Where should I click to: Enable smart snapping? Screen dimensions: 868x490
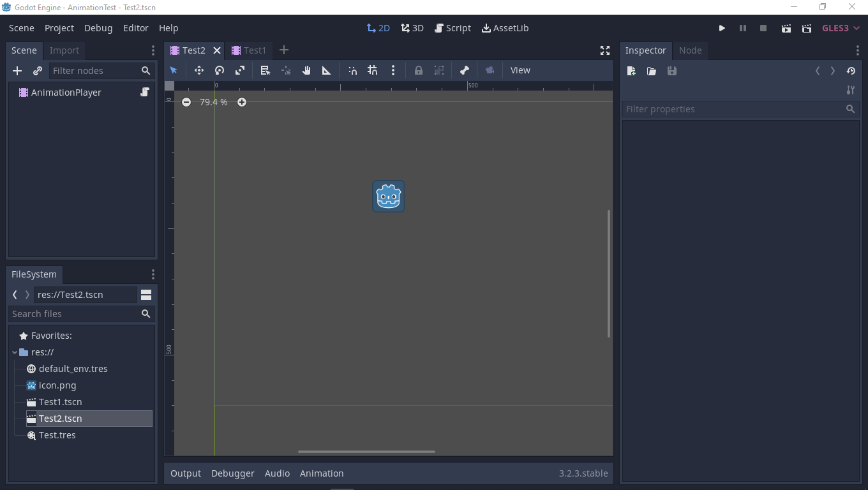click(x=352, y=70)
